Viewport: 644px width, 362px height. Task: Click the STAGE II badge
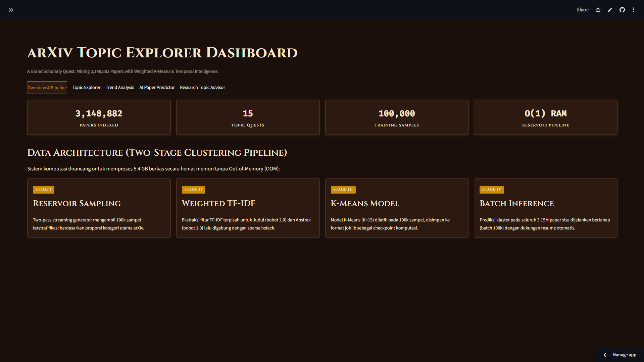(193, 190)
